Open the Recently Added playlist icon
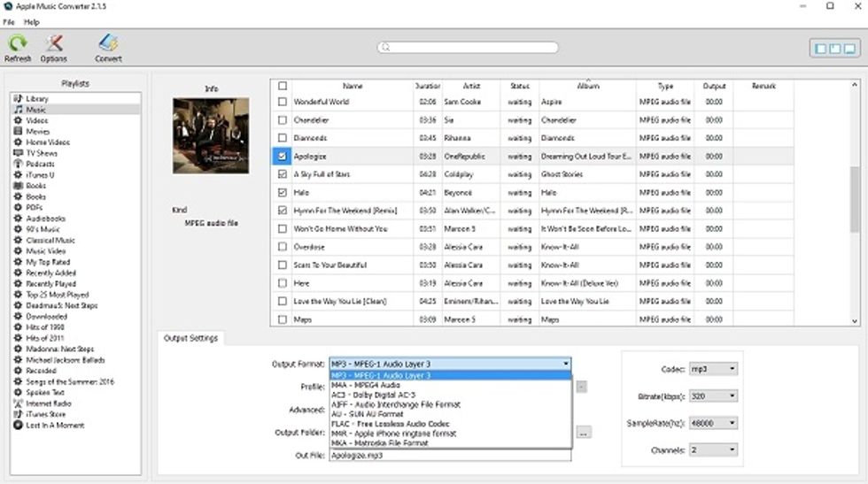This screenshot has height=484, width=868. click(x=19, y=273)
